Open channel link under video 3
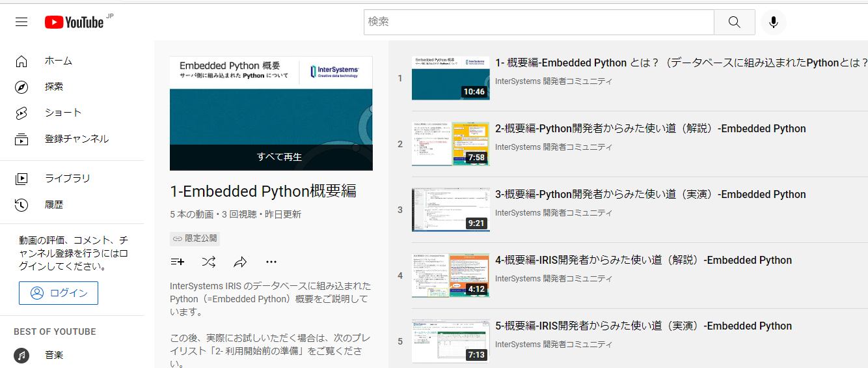868x368 pixels. [x=554, y=213]
